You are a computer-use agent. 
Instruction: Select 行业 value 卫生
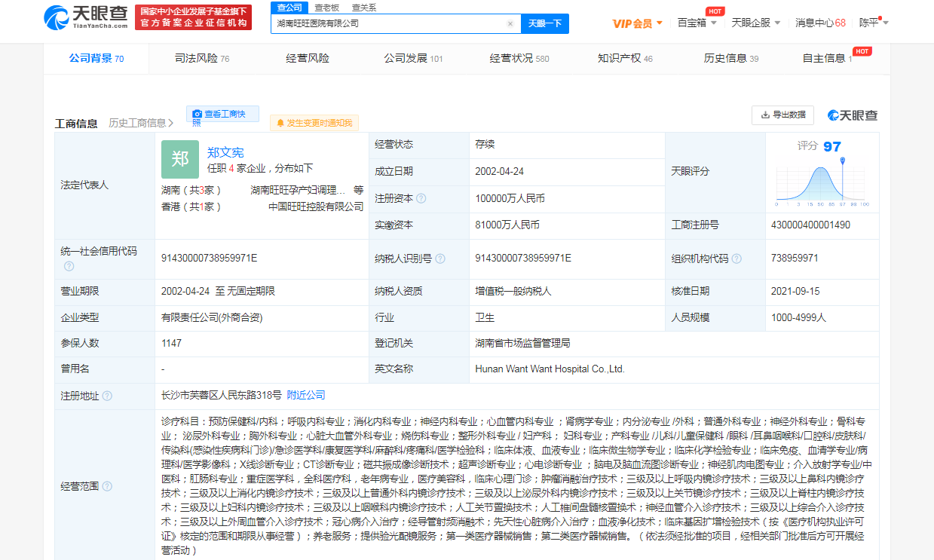pos(485,317)
